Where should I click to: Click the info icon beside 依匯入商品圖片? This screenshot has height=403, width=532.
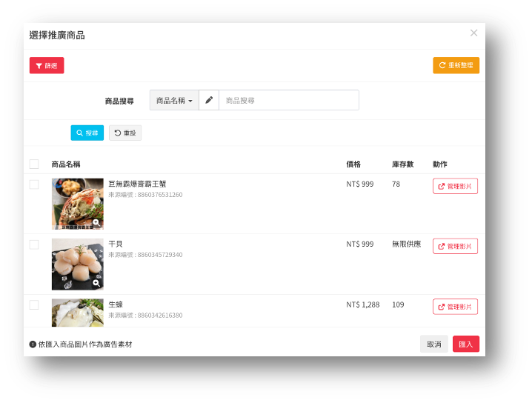33,344
